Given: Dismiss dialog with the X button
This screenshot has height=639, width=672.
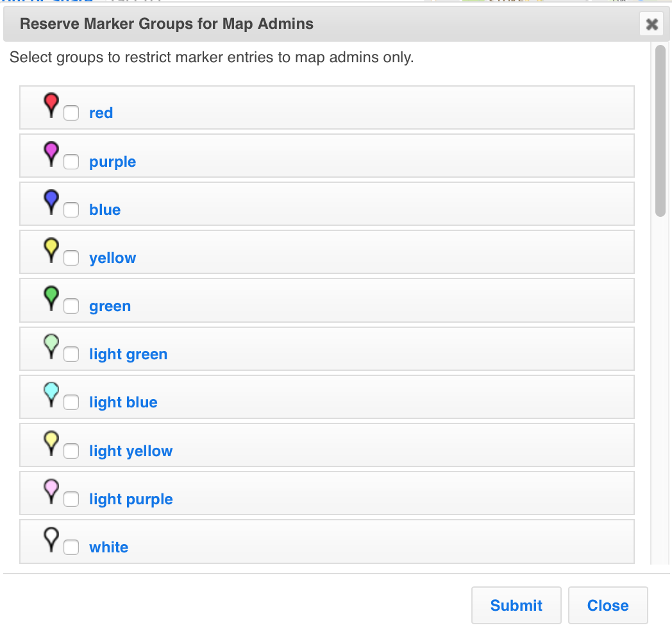Looking at the screenshot, I should tap(651, 24).
